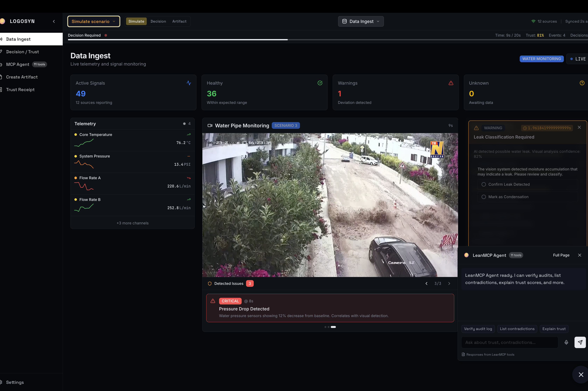The image size is (588, 391).
Task: Click the Unknown question mark icon
Action: coord(582,83)
